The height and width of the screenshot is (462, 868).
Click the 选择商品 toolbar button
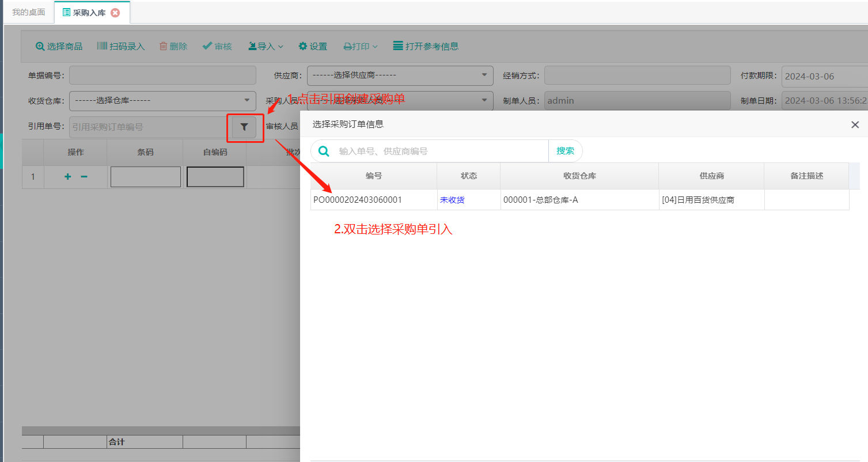(59, 47)
